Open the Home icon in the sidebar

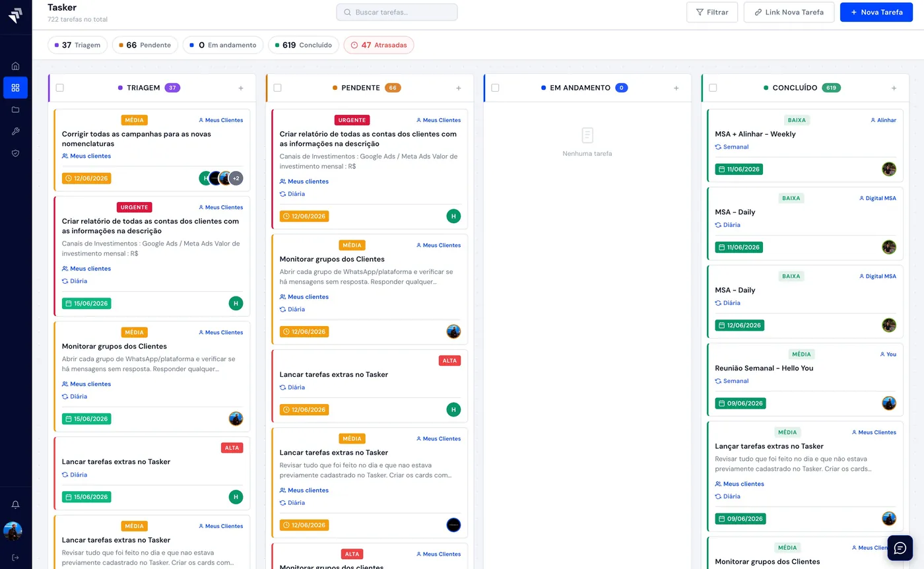coord(15,66)
